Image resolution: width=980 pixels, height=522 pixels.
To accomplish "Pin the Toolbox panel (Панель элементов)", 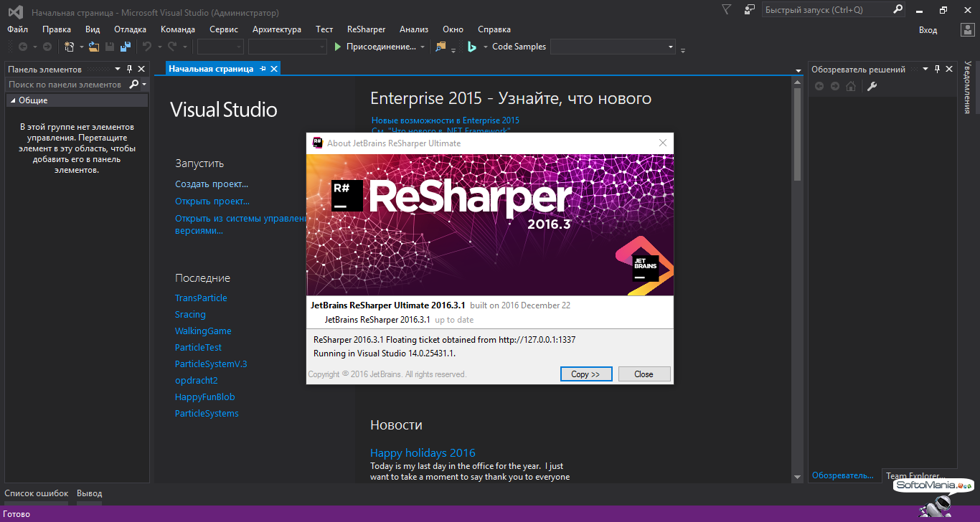I will (x=130, y=69).
